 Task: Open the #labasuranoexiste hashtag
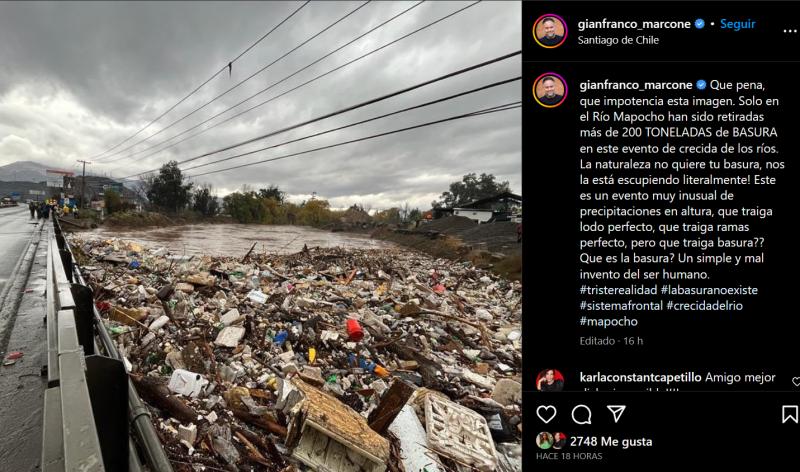(x=709, y=290)
